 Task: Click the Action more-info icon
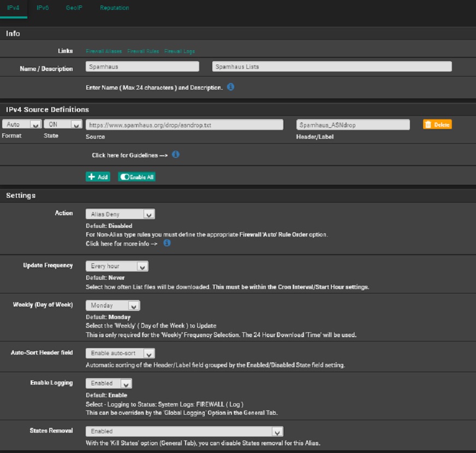pyautogui.click(x=167, y=243)
